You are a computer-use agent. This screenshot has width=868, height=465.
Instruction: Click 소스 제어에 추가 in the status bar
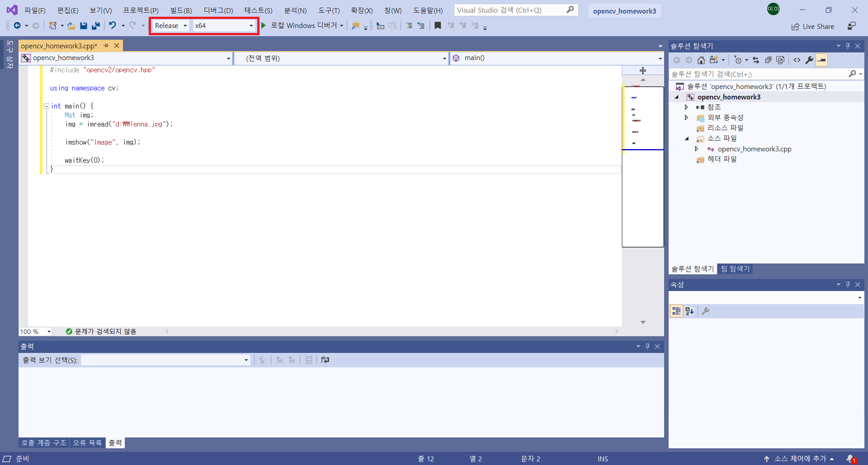pyautogui.click(x=799, y=459)
